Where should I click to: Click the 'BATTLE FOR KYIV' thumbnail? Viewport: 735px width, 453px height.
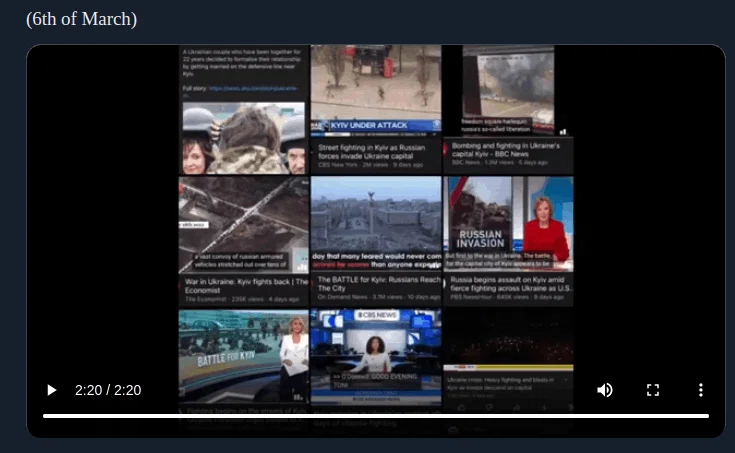click(x=244, y=356)
